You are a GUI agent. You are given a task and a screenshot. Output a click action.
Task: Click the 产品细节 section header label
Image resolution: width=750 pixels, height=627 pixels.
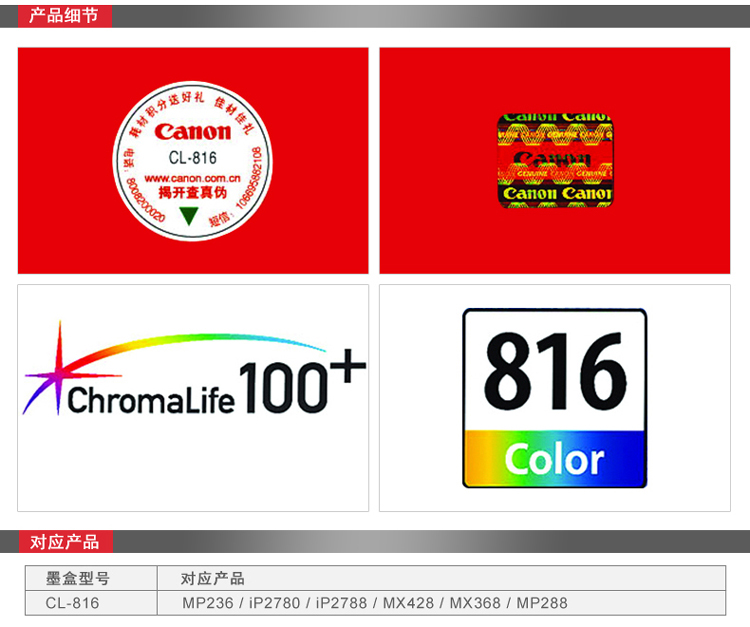click(64, 16)
